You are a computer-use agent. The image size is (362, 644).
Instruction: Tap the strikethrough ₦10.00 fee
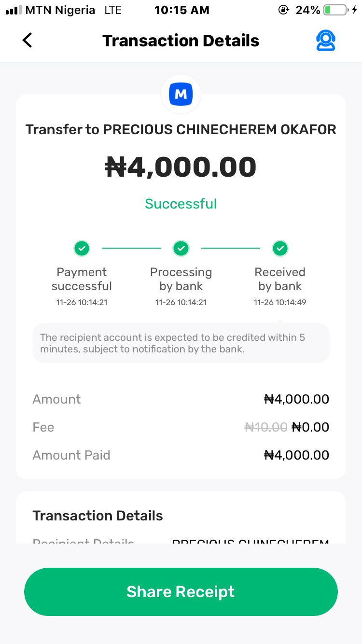click(265, 427)
